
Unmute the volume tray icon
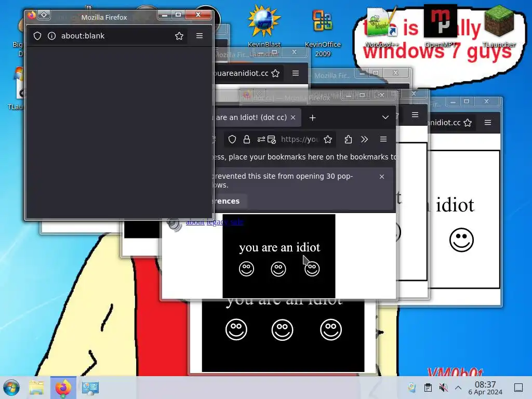443,388
